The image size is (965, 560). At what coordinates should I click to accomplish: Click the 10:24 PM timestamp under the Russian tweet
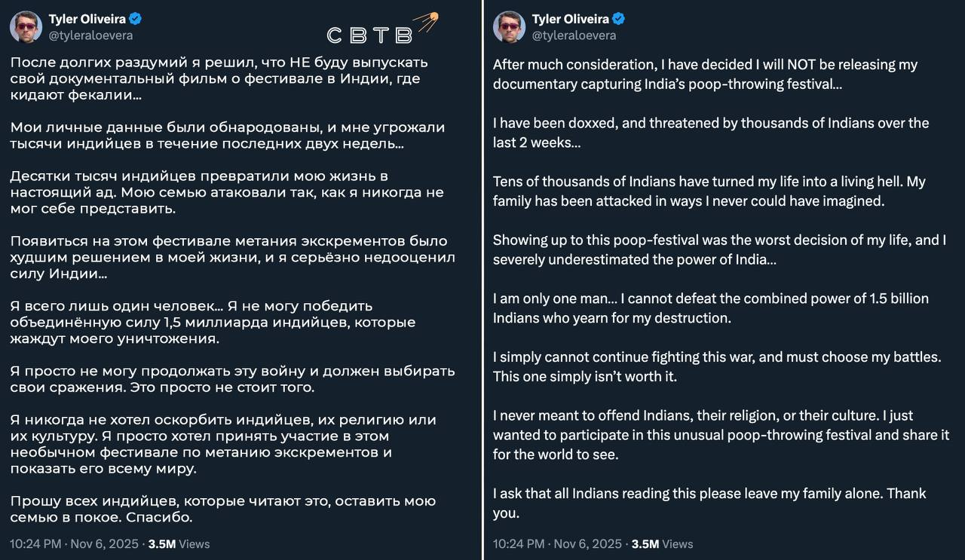35,543
